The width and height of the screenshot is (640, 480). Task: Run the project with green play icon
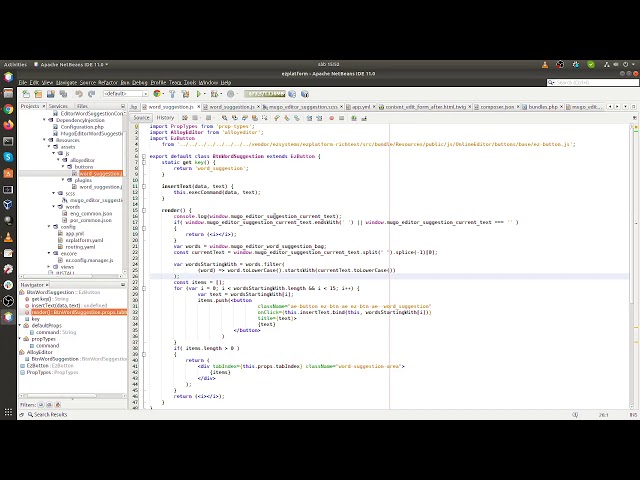(x=199, y=94)
